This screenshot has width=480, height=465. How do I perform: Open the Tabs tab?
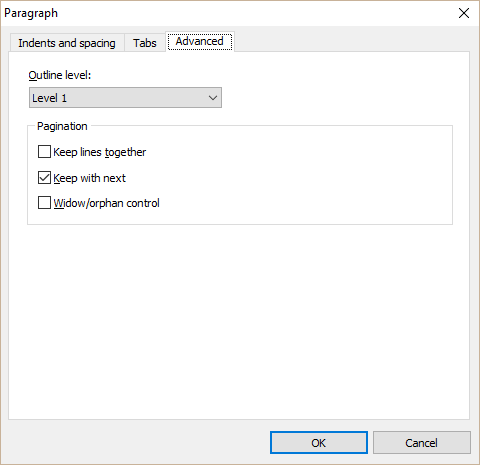click(145, 43)
